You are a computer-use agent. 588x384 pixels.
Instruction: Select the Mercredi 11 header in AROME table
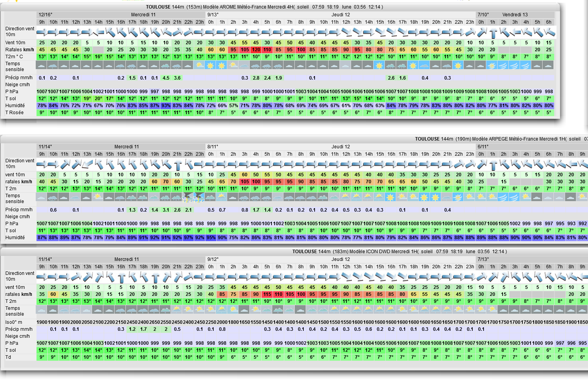click(x=143, y=15)
